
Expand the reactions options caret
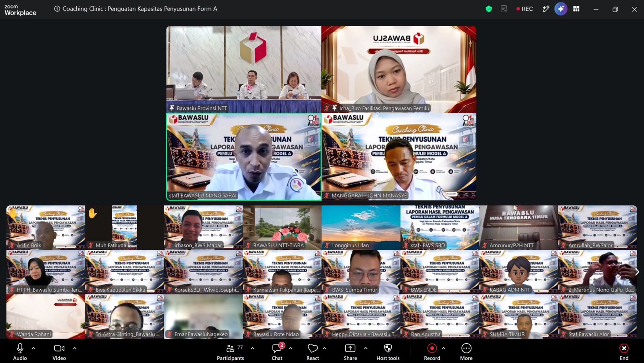point(324,348)
